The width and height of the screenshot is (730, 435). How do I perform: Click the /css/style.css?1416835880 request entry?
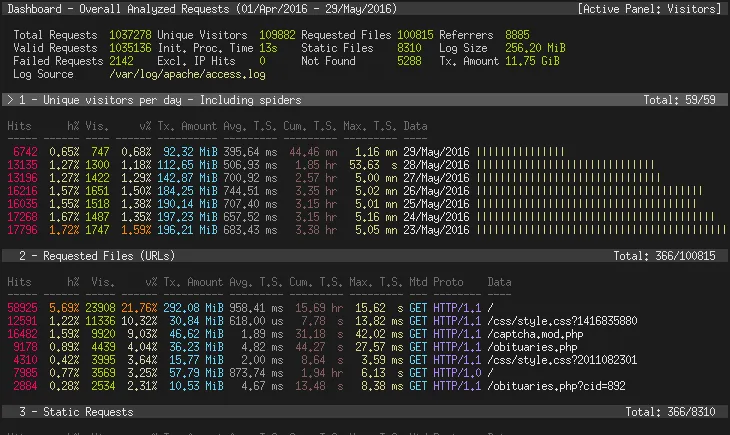pyautogui.click(x=562, y=321)
